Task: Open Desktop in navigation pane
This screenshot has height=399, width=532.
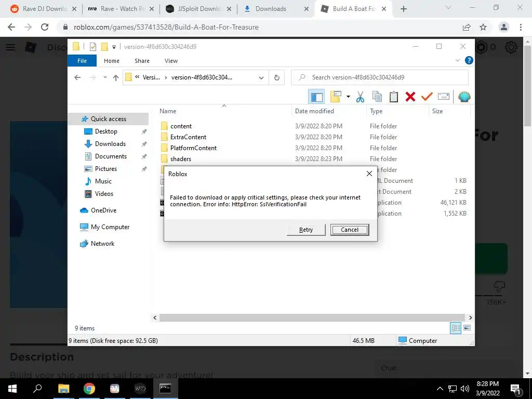Action: tap(106, 131)
